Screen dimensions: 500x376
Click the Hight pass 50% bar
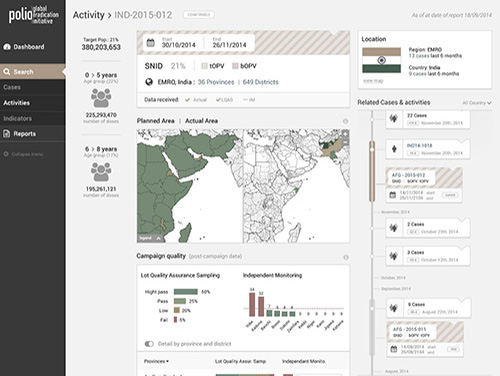186,292
